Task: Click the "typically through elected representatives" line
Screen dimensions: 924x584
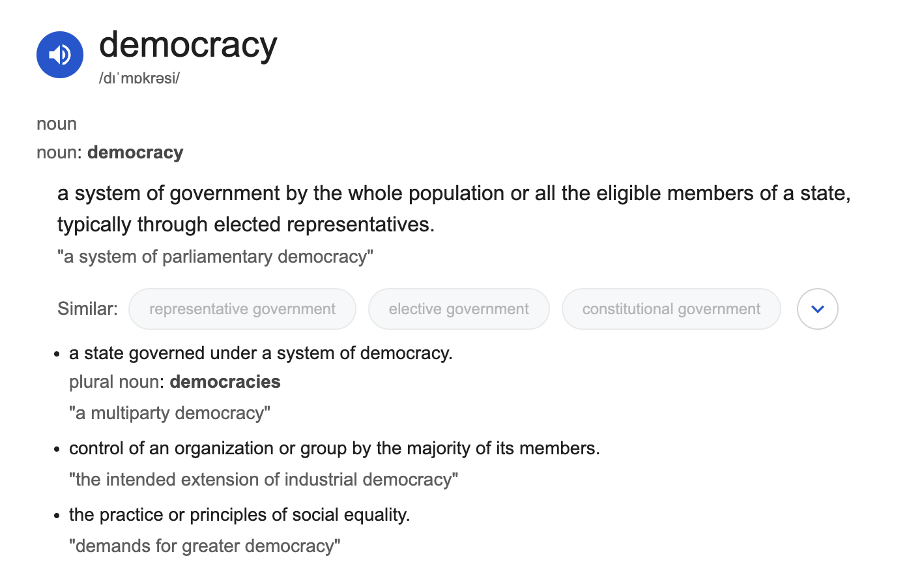Action: (246, 225)
